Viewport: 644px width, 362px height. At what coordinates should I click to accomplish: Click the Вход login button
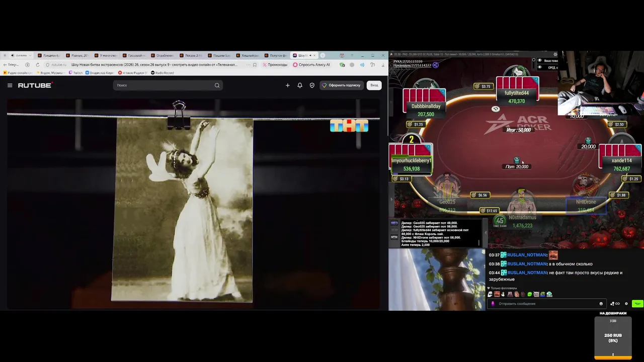tap(374, 85)
